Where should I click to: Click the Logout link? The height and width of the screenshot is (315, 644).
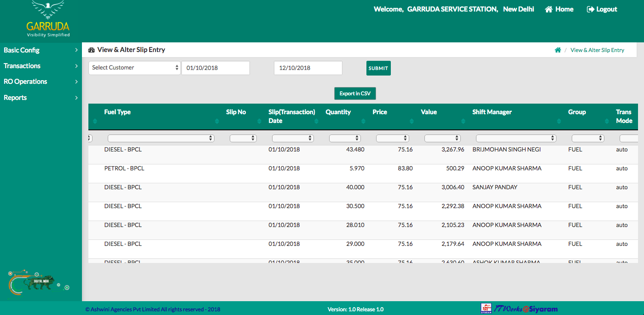pyautogui.click(x=607, y=9)
